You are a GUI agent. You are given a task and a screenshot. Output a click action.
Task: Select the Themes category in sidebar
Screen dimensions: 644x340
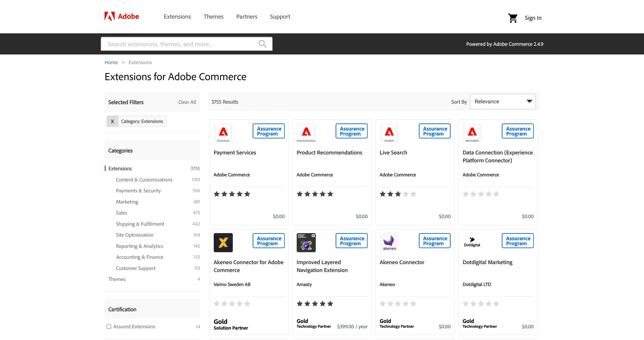pos(117,279)
